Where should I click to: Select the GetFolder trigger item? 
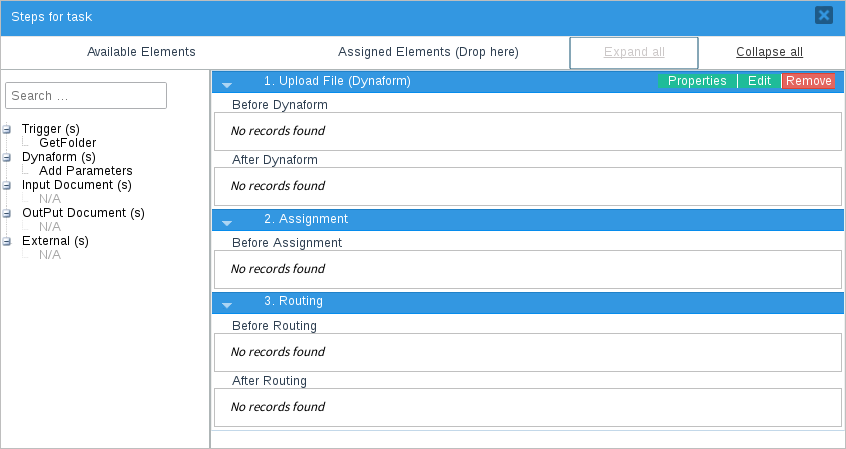pyautogui.click(x=67, y=143)
